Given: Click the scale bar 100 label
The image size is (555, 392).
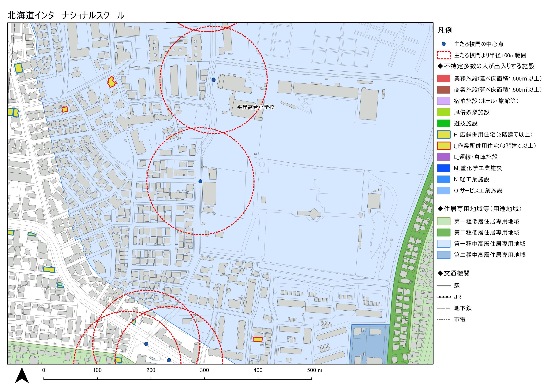Looking at the screenshot, I should [97, 370].
